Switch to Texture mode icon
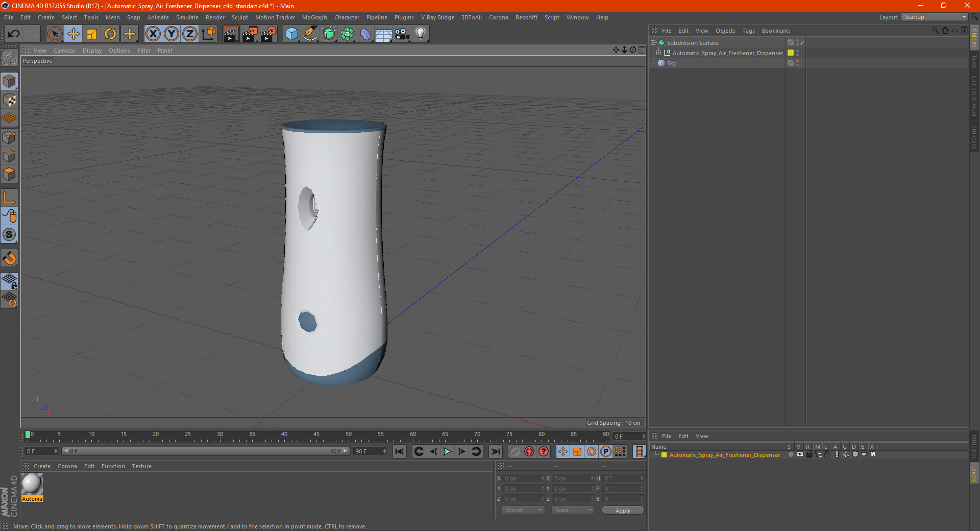The image size is (980, 531). point(9,100)
